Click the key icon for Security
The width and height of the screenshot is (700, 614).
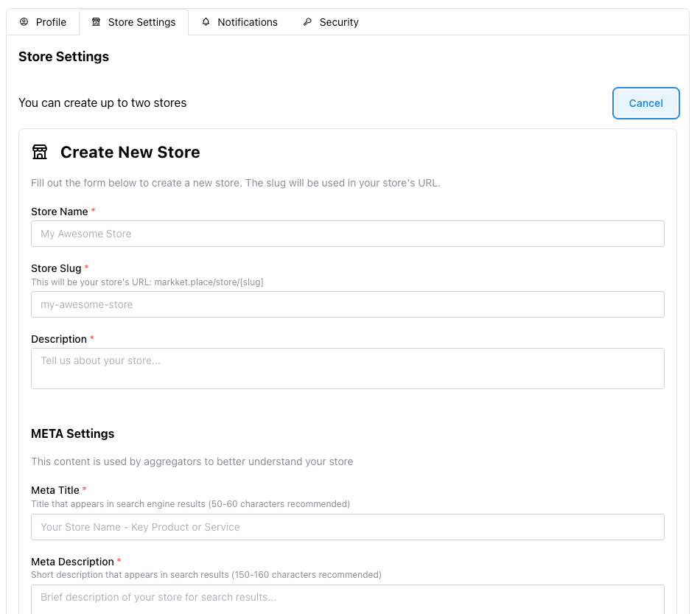pyautogui.click(x=307, y=22)
